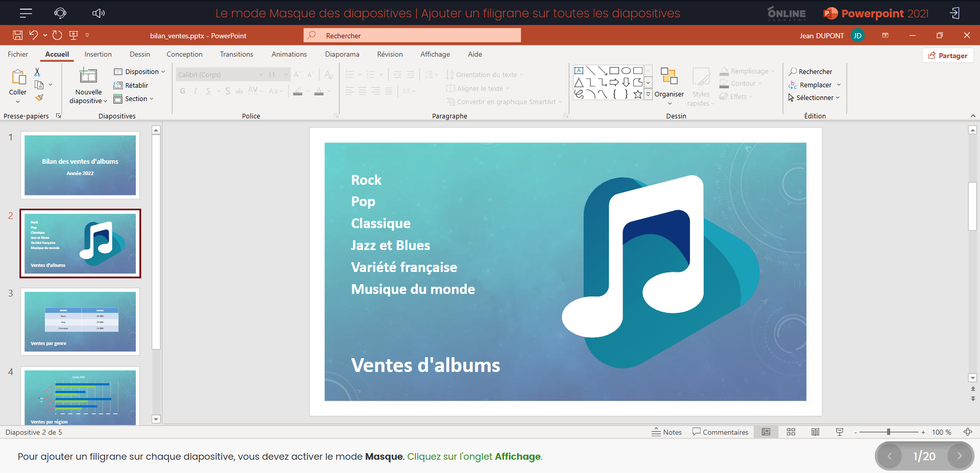Go to next tutorial step arrow

[960, 456]
